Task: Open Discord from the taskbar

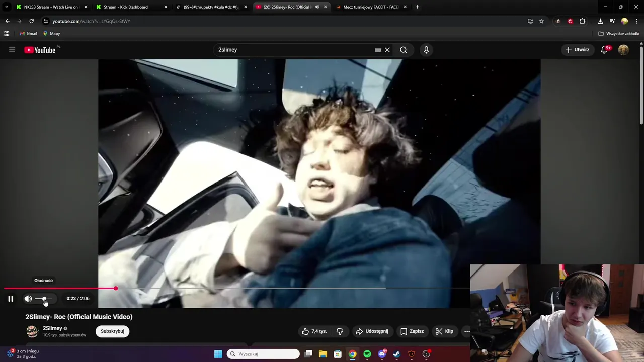Action: [382, 354]
